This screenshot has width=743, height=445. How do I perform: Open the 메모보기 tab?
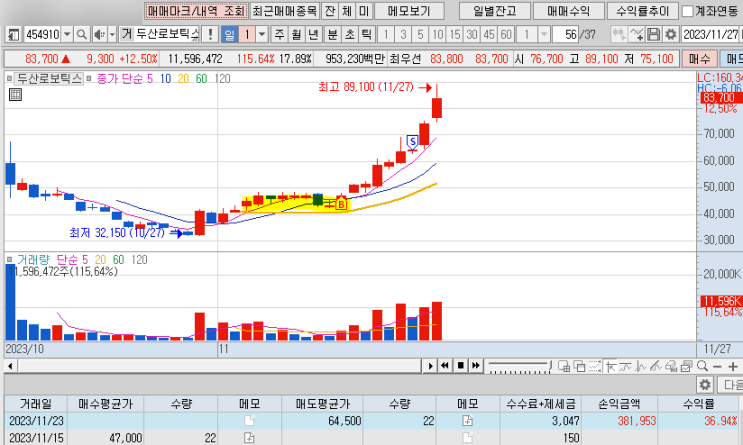point(409,11)
